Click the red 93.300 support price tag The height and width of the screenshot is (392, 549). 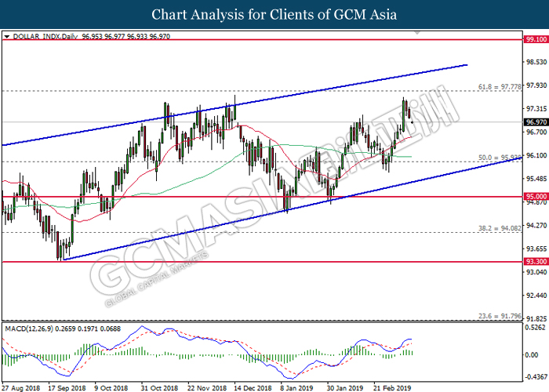click(x=536, y=262)
